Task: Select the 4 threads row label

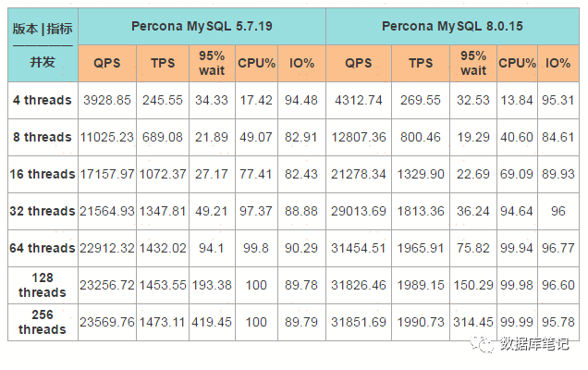Action: click(x=43, y=99)
